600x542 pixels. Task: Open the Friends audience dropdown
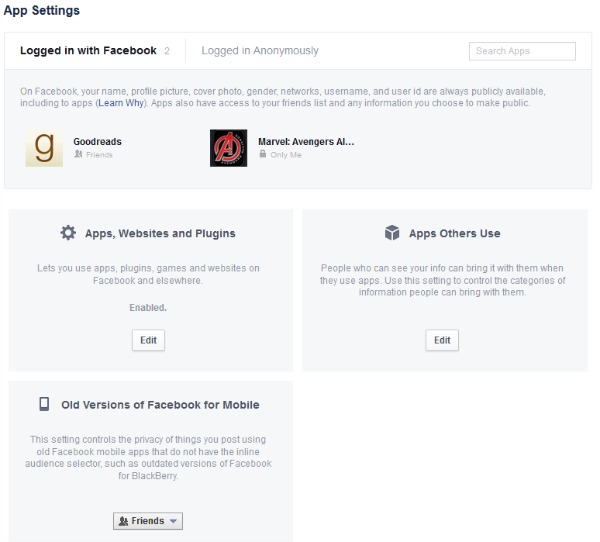click(x=148, y=521)
